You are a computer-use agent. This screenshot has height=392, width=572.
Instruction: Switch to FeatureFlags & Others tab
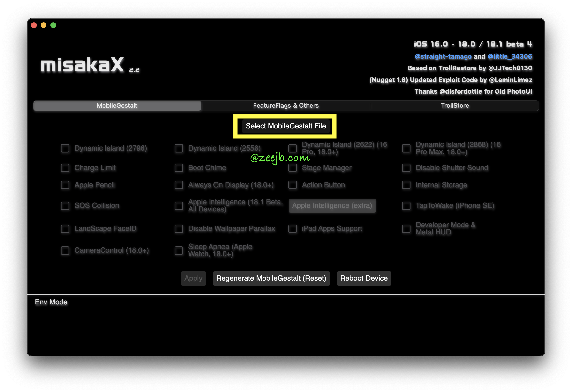pyautogui.click(x=286, y=105)
